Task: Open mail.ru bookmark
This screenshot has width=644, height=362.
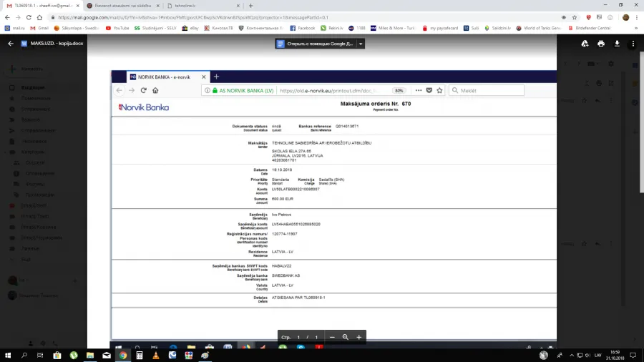Action: click(x=14, y=29)
